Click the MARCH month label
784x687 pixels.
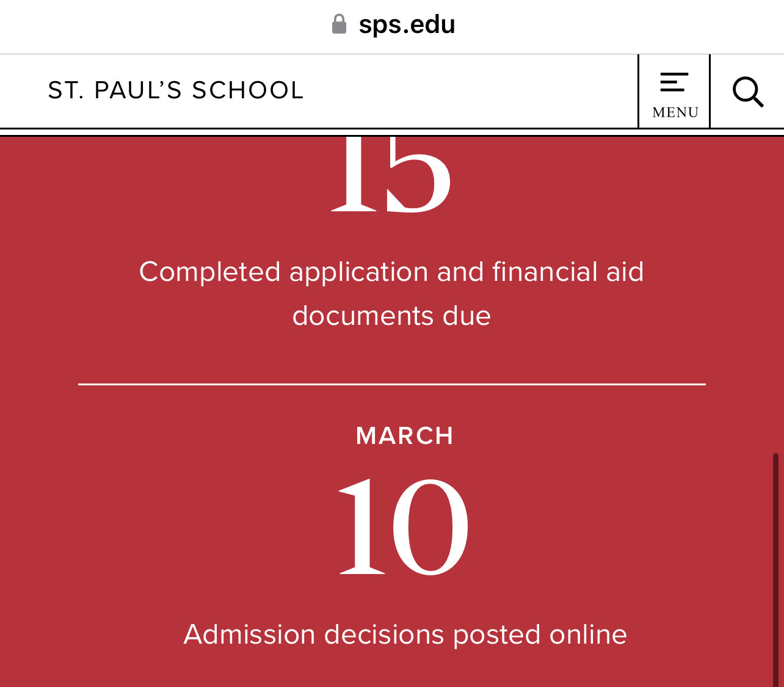point(404,436)
